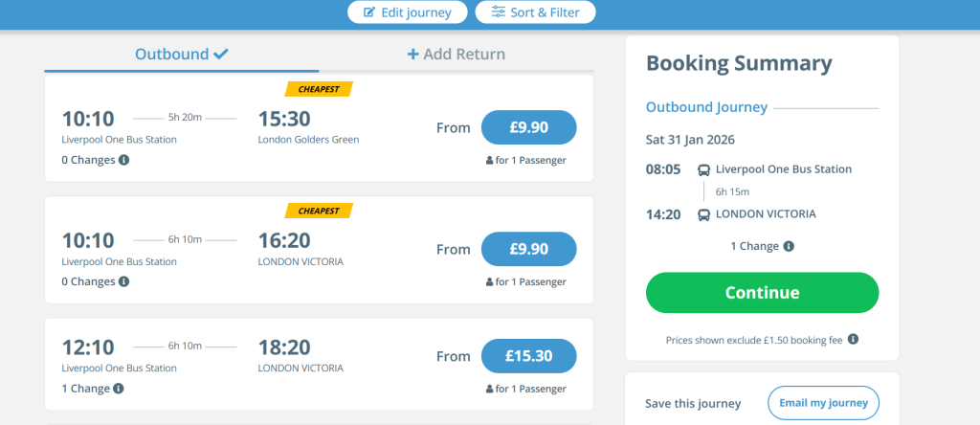Screen dimensions: 980x425
Task: Click bus icon beside Liverpool One Bus Station in summary
Action: (703, 169)
